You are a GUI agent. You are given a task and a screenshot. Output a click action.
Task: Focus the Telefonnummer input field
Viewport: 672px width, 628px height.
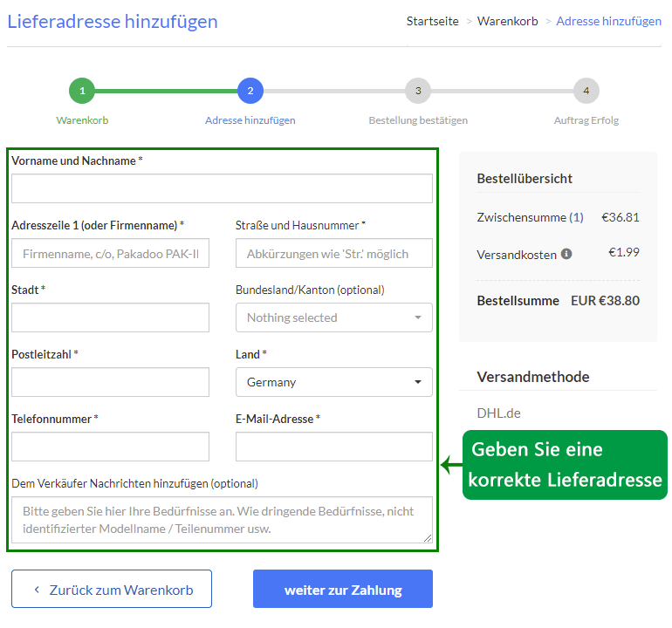point(110,447)
